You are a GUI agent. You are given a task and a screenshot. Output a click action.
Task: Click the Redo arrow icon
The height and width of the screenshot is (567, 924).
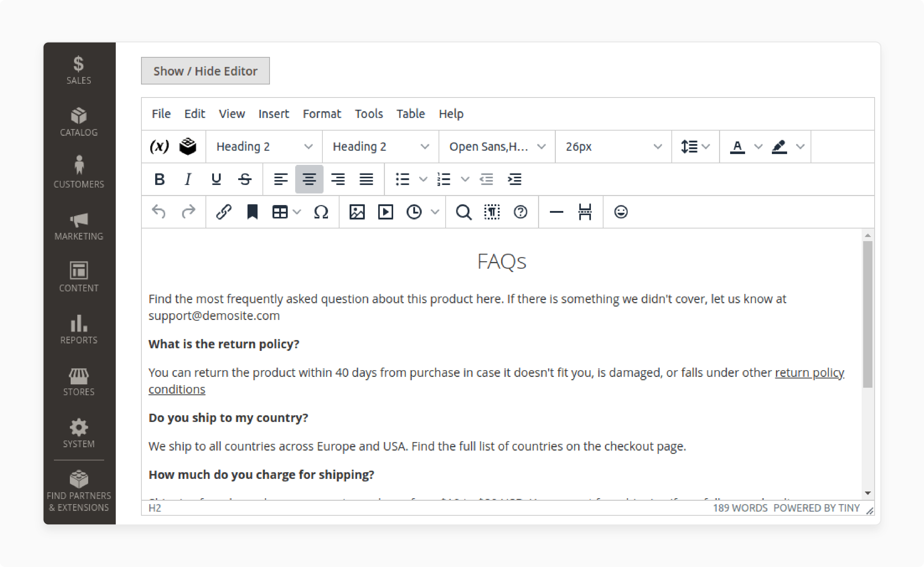[188, 212]
